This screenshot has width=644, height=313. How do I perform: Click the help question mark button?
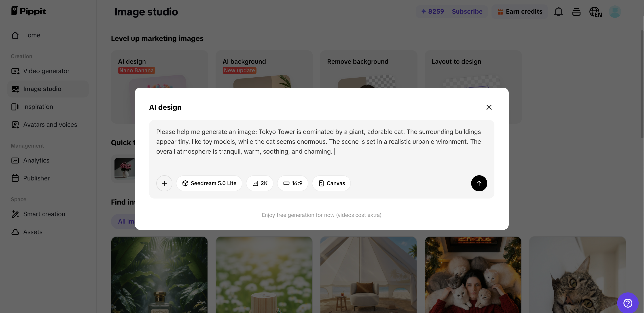pyautogui.click(x=627, y=303)
